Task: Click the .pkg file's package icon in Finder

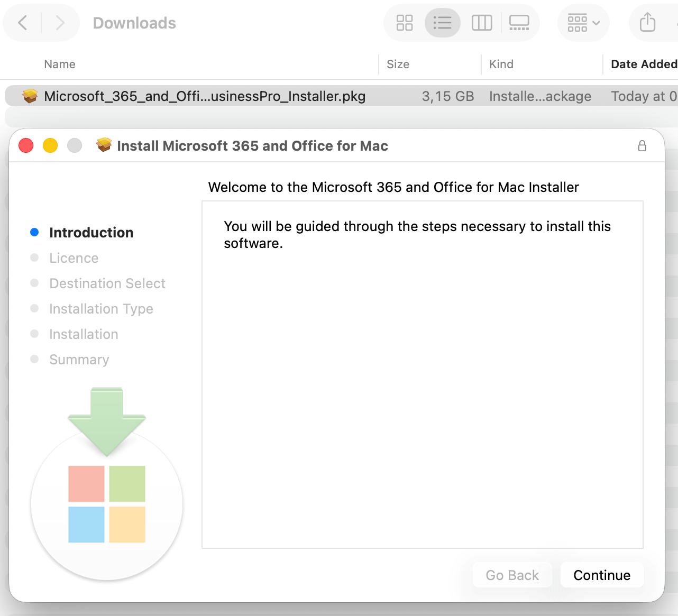Action: pyautogui.click(x=30, y=96)
